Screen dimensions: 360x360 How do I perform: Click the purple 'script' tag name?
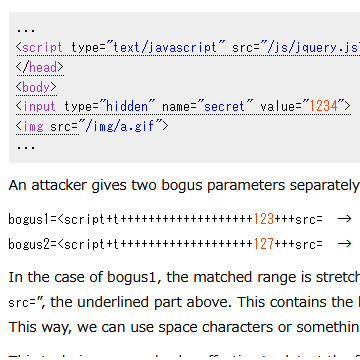click(42, 48)
